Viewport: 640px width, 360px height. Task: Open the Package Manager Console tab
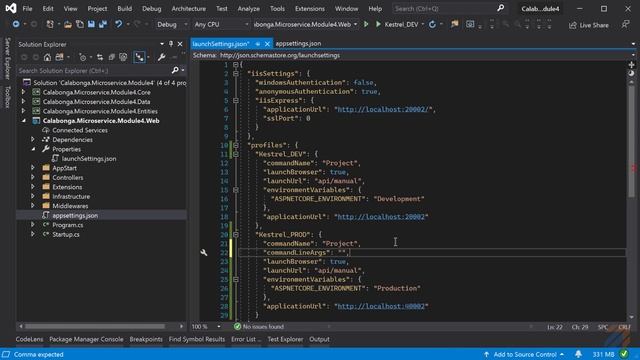point(86,339)
